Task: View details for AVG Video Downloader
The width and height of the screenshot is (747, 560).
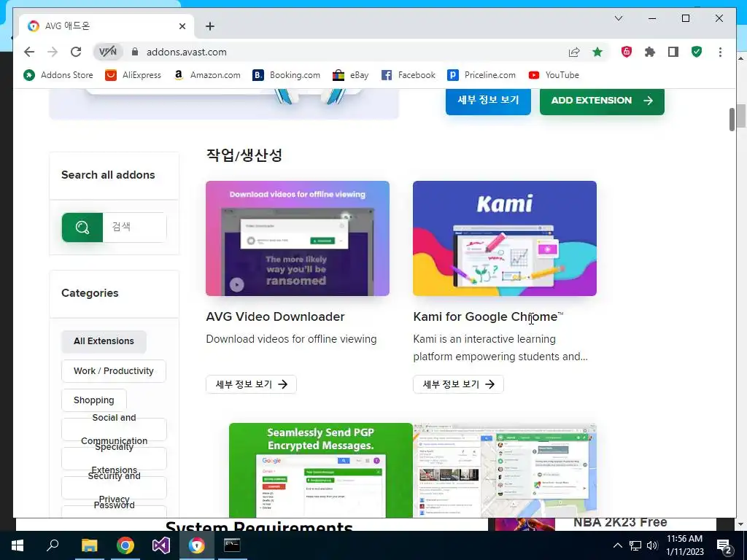Action: (x=251, y=384)
